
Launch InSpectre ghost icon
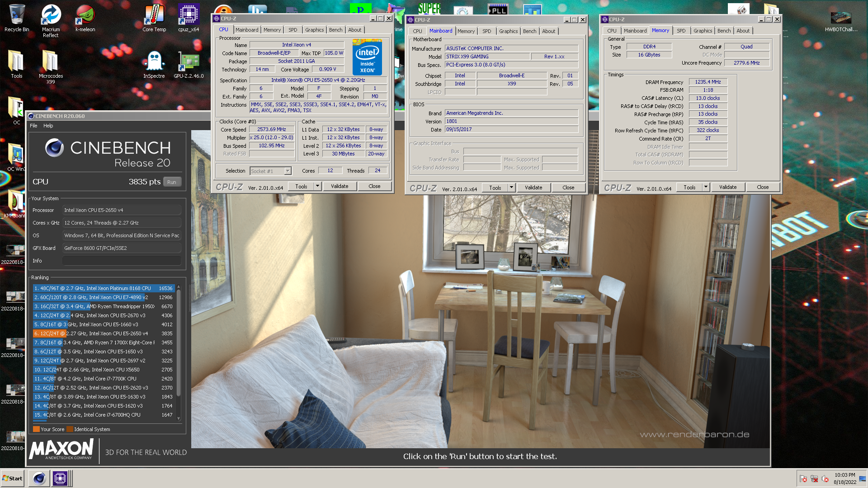[x=154, y=64]
